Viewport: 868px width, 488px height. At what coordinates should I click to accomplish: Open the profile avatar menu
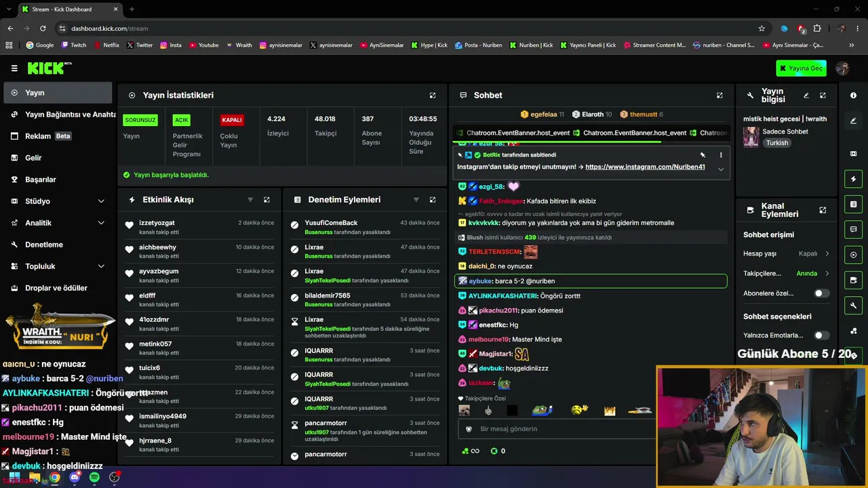coord(843,68)
